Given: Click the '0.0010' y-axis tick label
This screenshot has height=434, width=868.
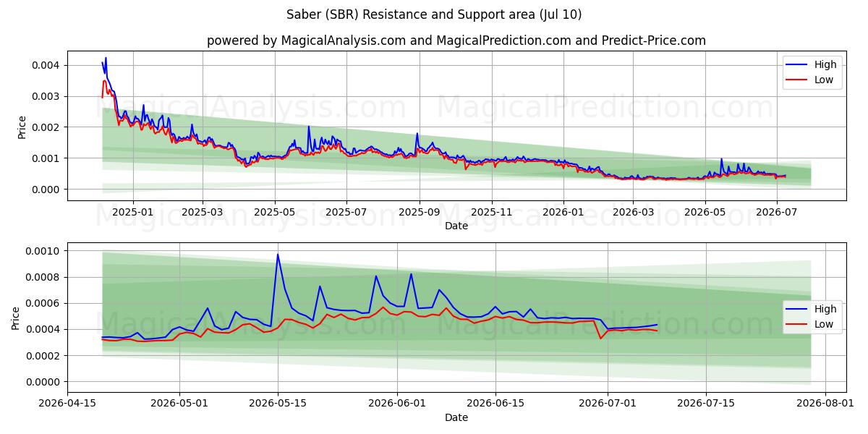Looking at the screenshot, I should click(45, 251).
